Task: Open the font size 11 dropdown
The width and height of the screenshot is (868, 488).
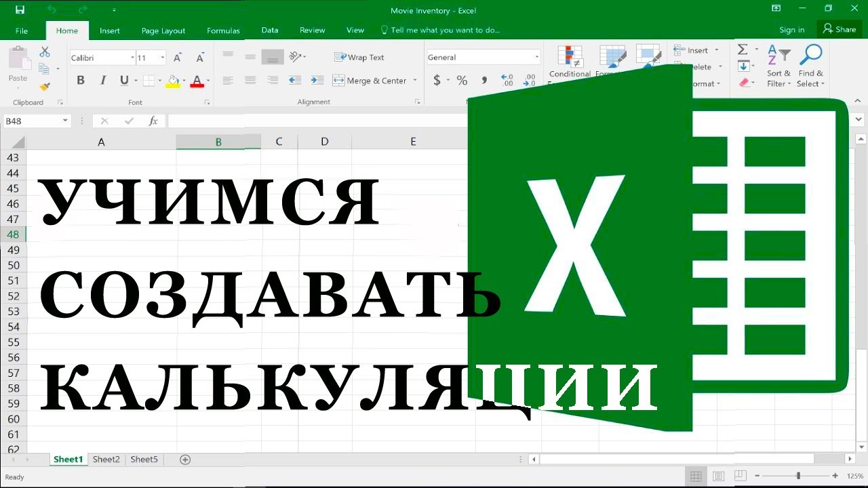Action: coord(163,58)
